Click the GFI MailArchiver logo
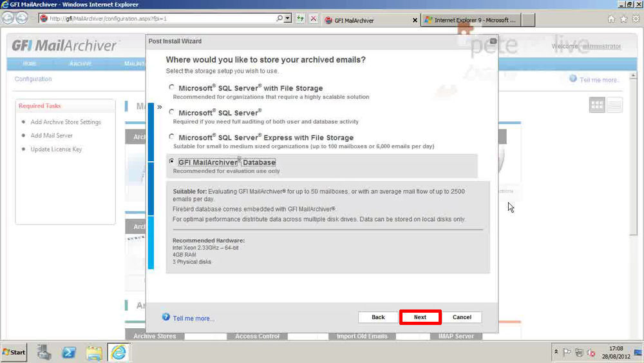The height and width of the screenshot is (363, 644). click(x=64, y=45)
